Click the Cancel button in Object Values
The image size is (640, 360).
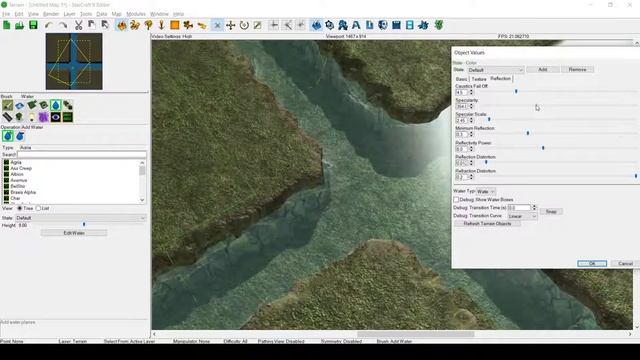(x=625, y=264)
